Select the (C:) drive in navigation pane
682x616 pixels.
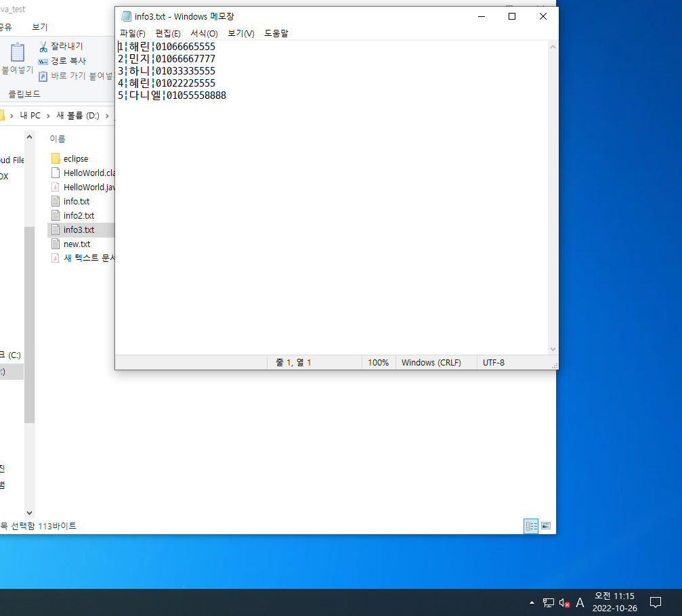[x=10, y=355]
